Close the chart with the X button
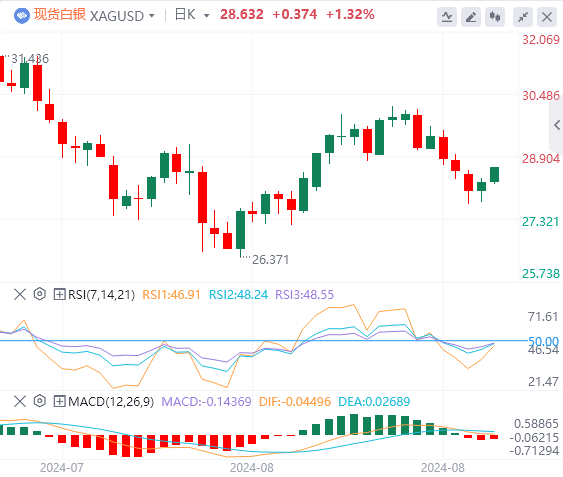Screen dimensions: 563x477 tap(547, 17)
